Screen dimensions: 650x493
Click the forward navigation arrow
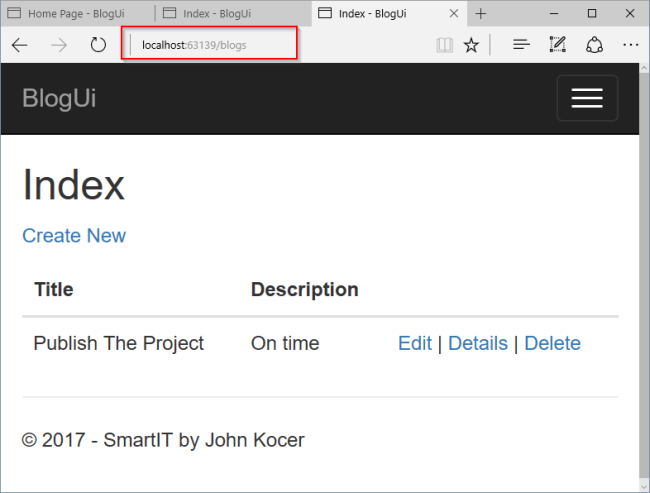pyautogui.click(x=59, y=45)
